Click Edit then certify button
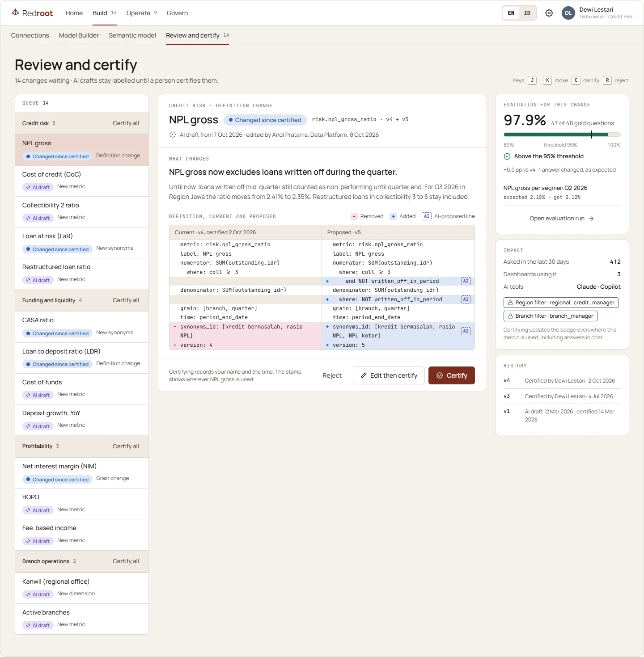 (x=389, y=375)
